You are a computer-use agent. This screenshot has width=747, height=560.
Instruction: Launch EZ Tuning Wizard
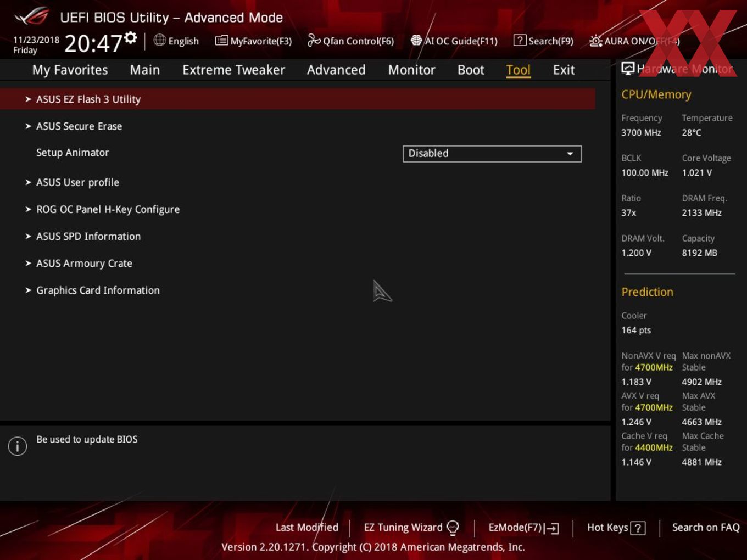tap(403, 528)
